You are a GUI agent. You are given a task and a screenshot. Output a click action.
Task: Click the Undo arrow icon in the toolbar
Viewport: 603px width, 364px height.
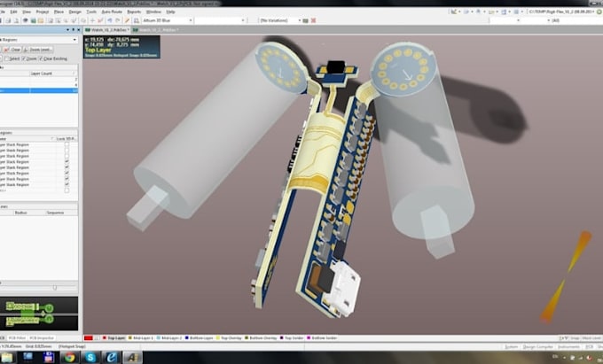110,20
